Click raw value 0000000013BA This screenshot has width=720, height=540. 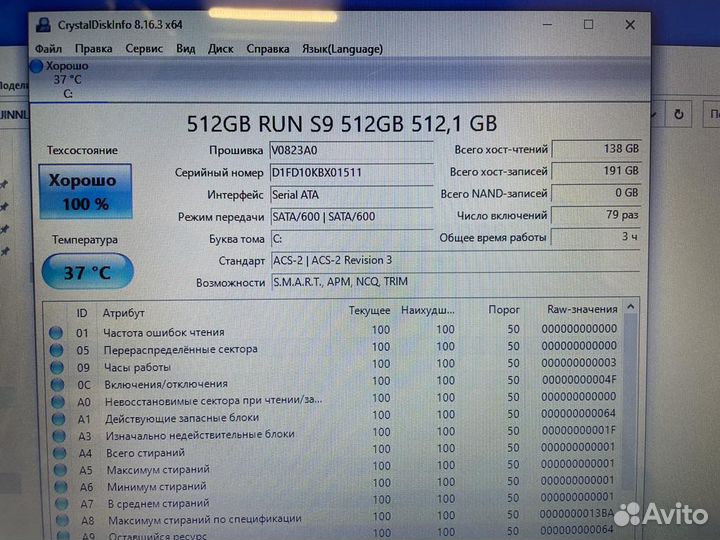(x=577, y=513)
